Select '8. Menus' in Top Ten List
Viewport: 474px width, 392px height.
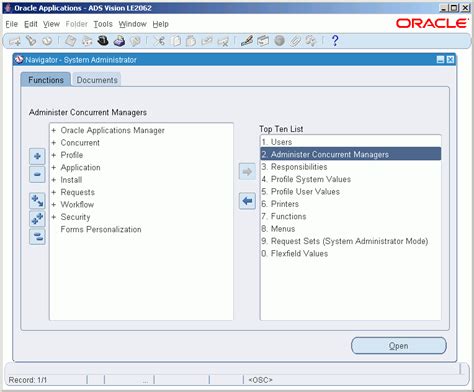coord(351,229)
